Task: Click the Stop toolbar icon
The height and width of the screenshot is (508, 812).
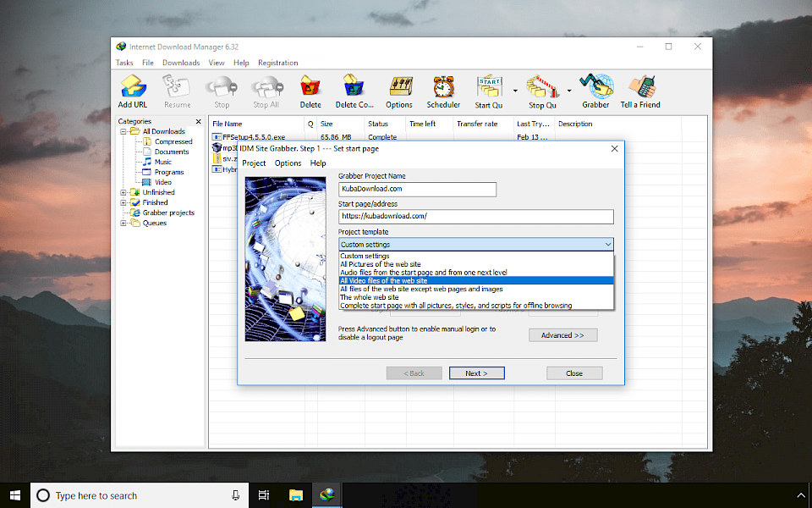Action: tap(222, 91)
